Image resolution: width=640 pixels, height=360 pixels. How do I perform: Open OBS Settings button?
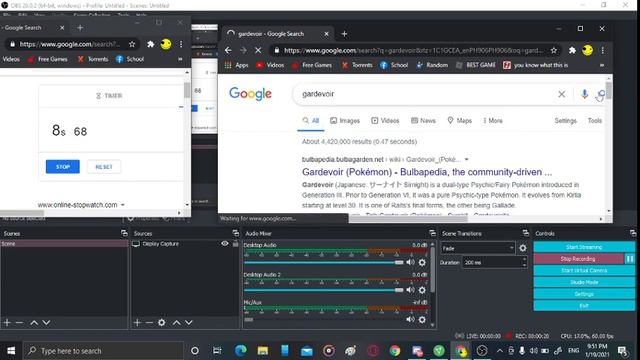click(584, 294)
